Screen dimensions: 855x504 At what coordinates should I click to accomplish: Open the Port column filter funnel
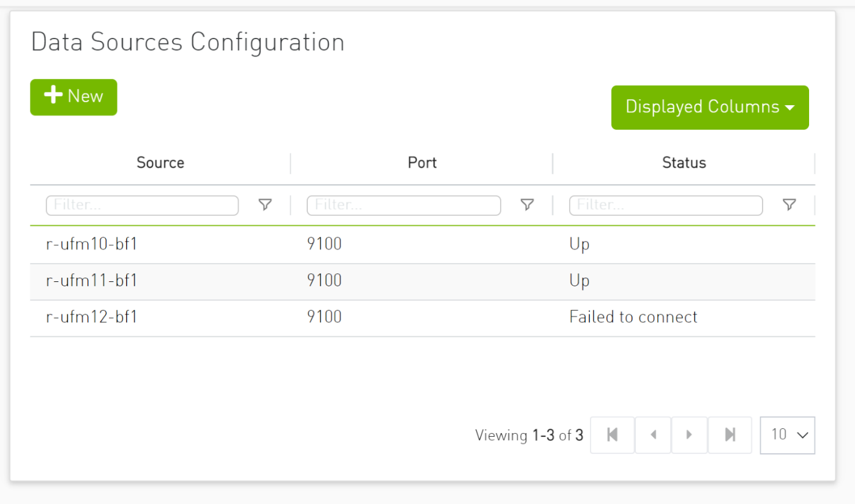pos(527,205)
